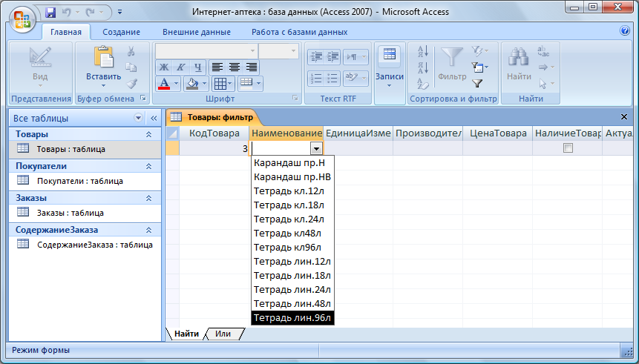Viewport: 639px width, 364px height.
Task: Collapse the navigation pane with the chevrons
Action: 154,118
